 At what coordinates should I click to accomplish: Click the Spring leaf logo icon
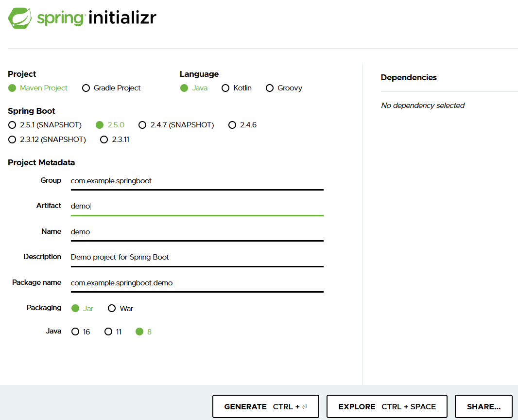[x=20, y=18]
